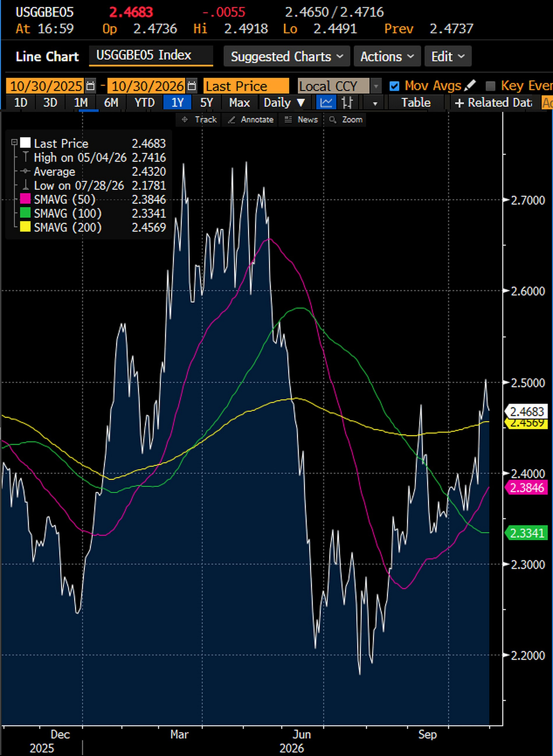The image size is (553, 756).
Task: Collapse the legend box tree toggle
Action: [14, 142]
